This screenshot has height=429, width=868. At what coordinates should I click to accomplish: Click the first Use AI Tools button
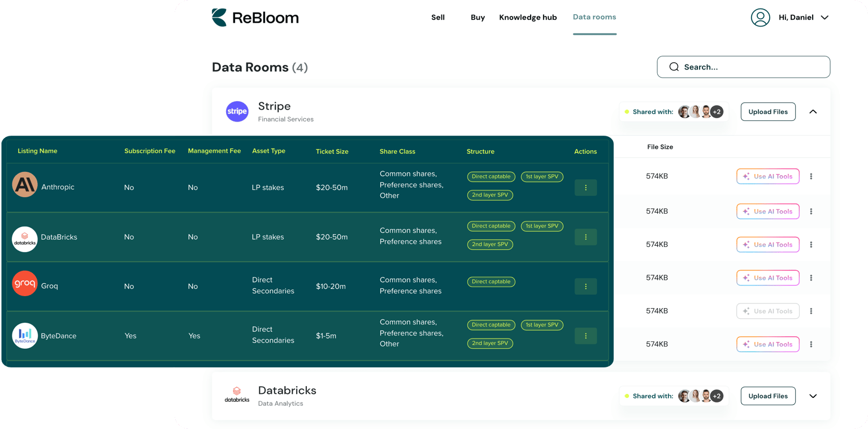tap(767, 176)
